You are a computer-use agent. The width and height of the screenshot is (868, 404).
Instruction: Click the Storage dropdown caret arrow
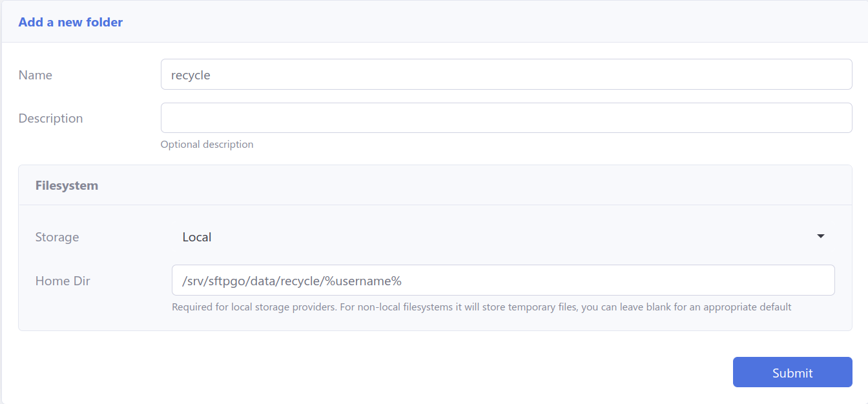(820, 237)
